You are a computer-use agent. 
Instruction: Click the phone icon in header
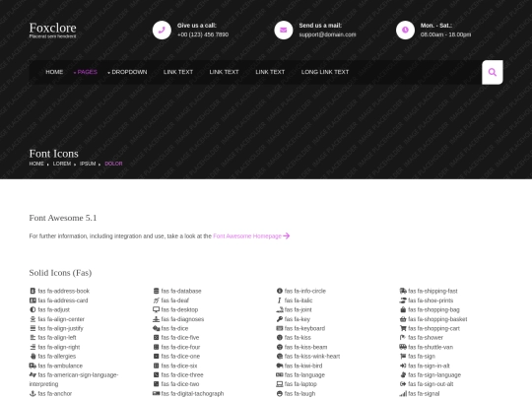coord(162,31)
